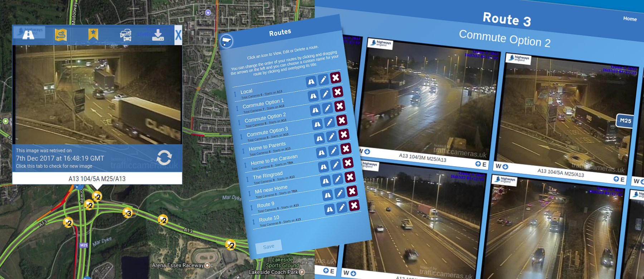Image resolution: width=644 pixels, height=279 pixels.
Task: Open the road cameras icon in map popup toolbar
Action: (29, 35)
